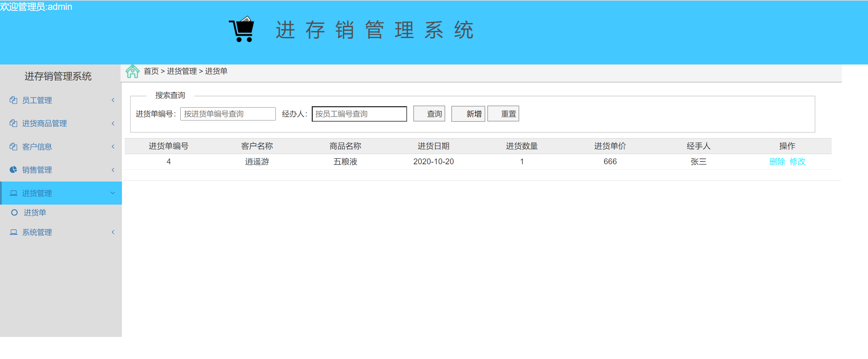Click the shopping cart logo icon
The image size is (868, 359).
pos(241,29)
